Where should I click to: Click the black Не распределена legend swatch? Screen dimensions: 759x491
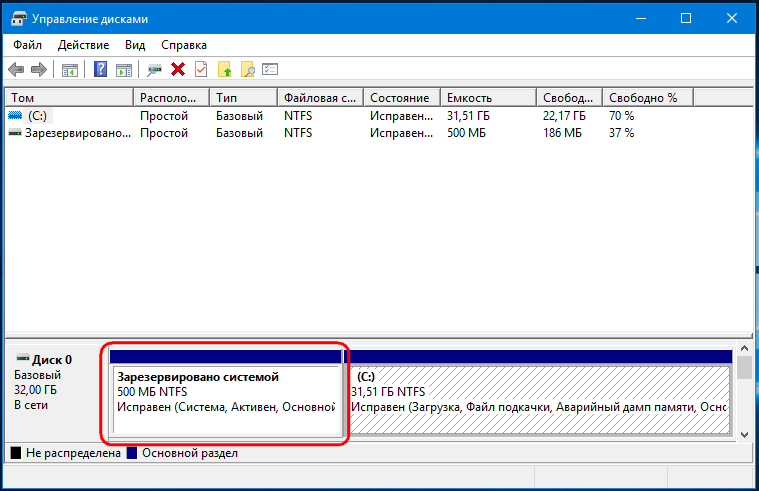tap(16, 453)
